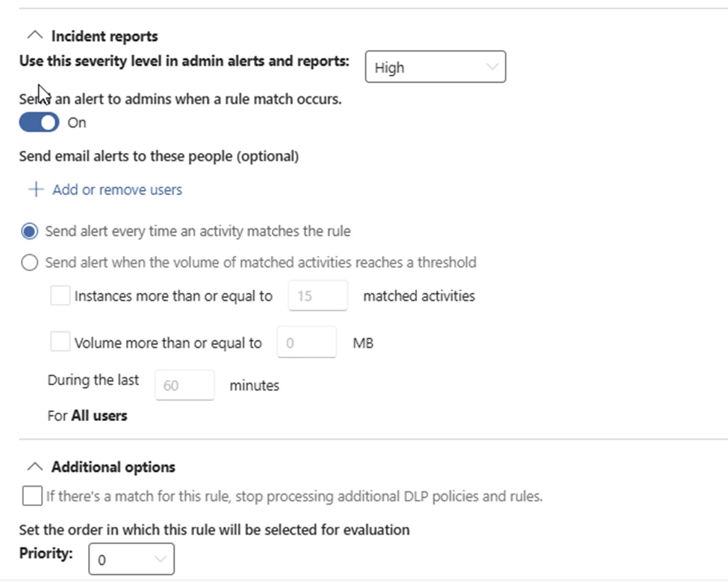Turn off the admin alert toggle
This screenshot has width=728, height=583.
pyautogui.click(x=39, y=122)
